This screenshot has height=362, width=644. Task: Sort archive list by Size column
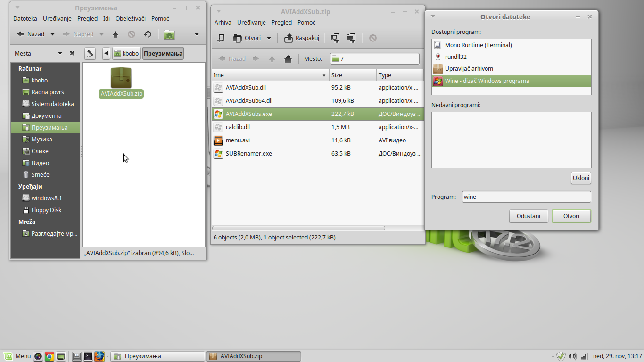(x=353, y=75)
